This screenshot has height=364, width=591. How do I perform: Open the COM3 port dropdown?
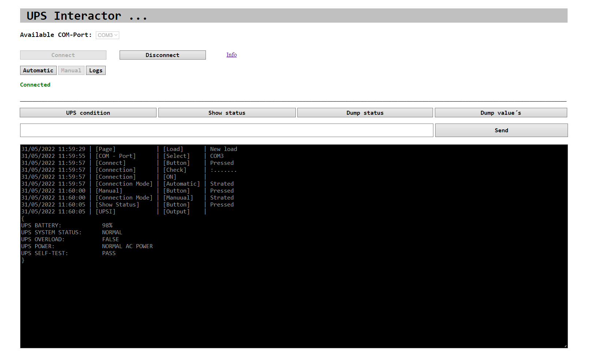coord(107,35)
